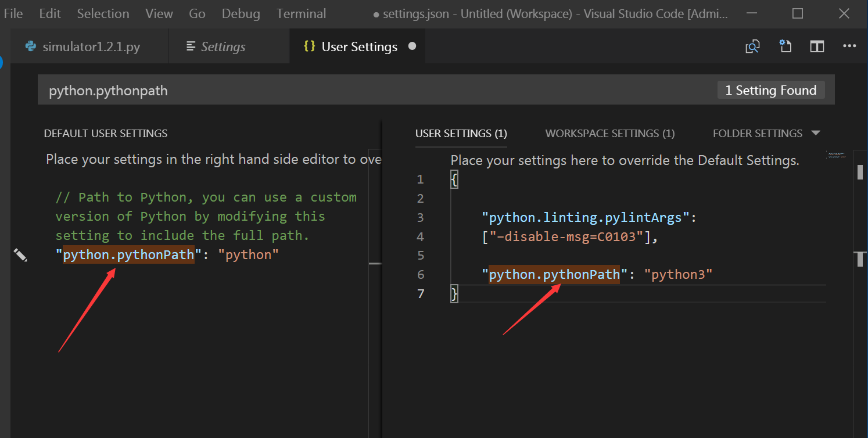Click the 1 Setting Found badge

coord(771,89)
